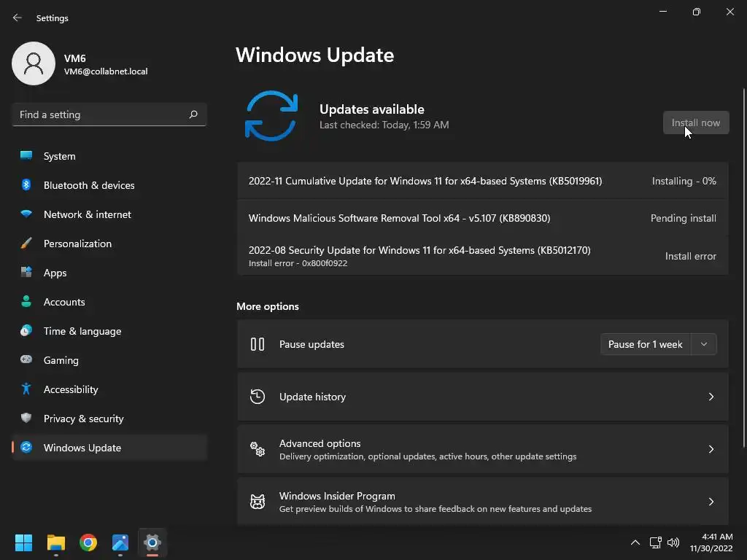Click the 'Install error' status on the right

point(690,256)
